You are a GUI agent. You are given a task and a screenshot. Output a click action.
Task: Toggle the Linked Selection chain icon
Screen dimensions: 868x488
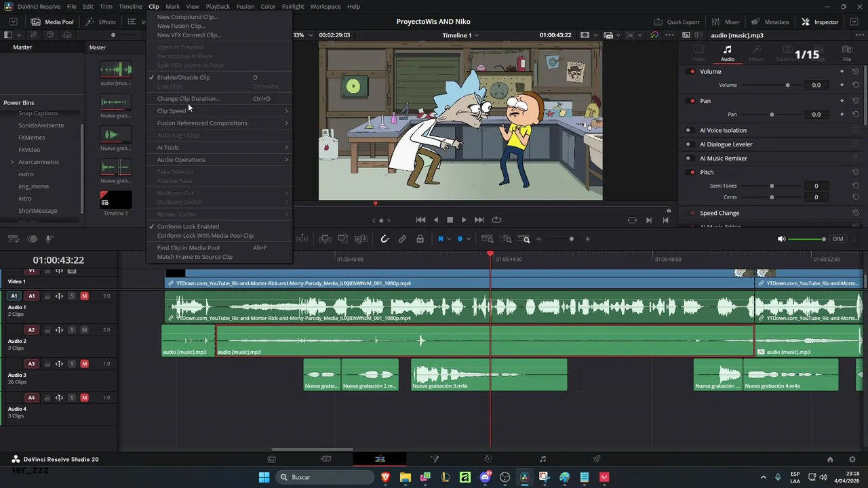point(402,239)
